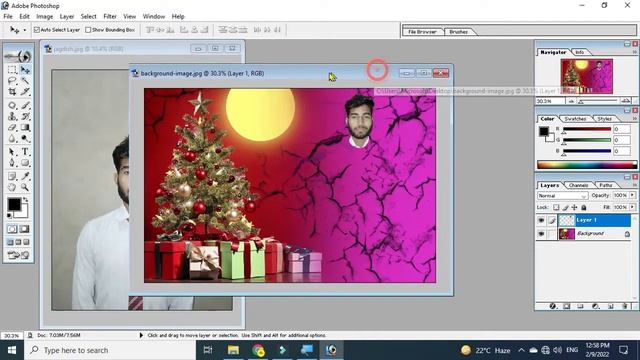This screenshot has width=640, height=360.
Task: Switch to Quick Mask mode
Action: 24,229
